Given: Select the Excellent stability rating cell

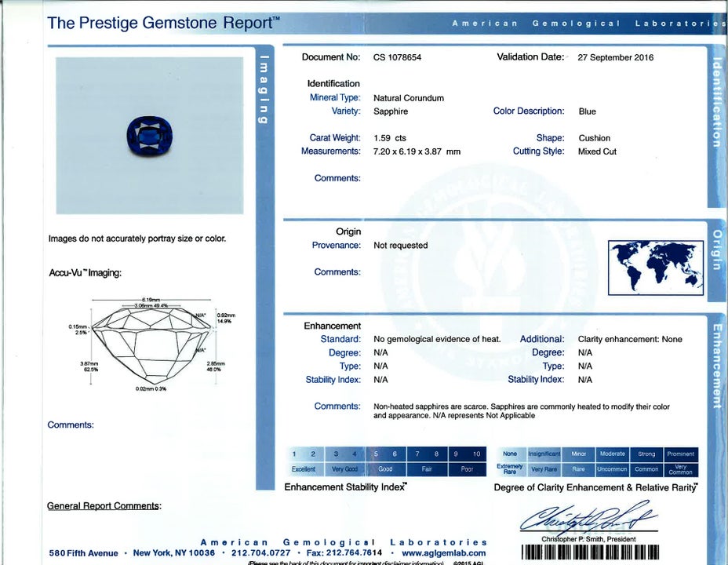Looking at the screenshot, I should (304, 469).
